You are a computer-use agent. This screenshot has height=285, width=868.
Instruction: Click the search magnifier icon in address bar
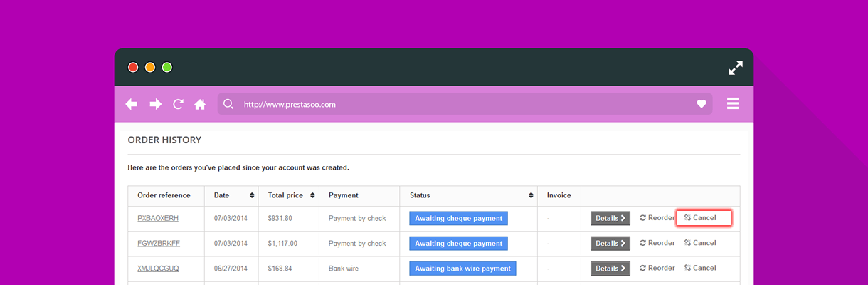coord(228,104)
